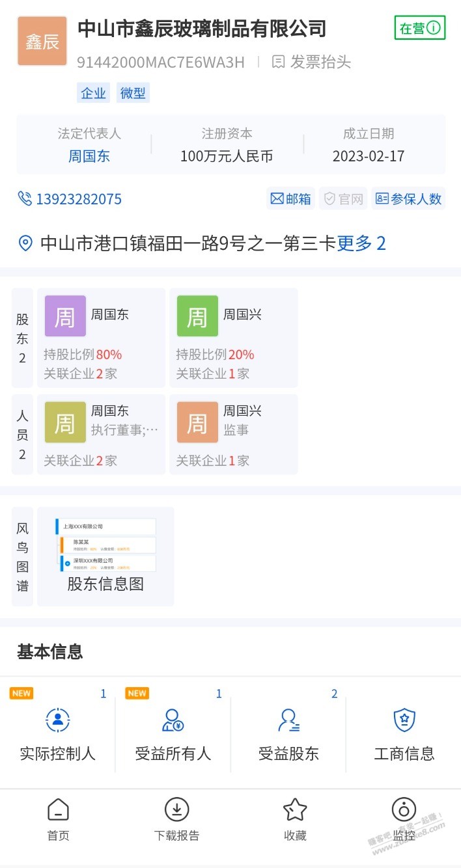This screenshot has height=868, width=461.
Task: Open 股东信息图 thumbnail
Action: 105,556
